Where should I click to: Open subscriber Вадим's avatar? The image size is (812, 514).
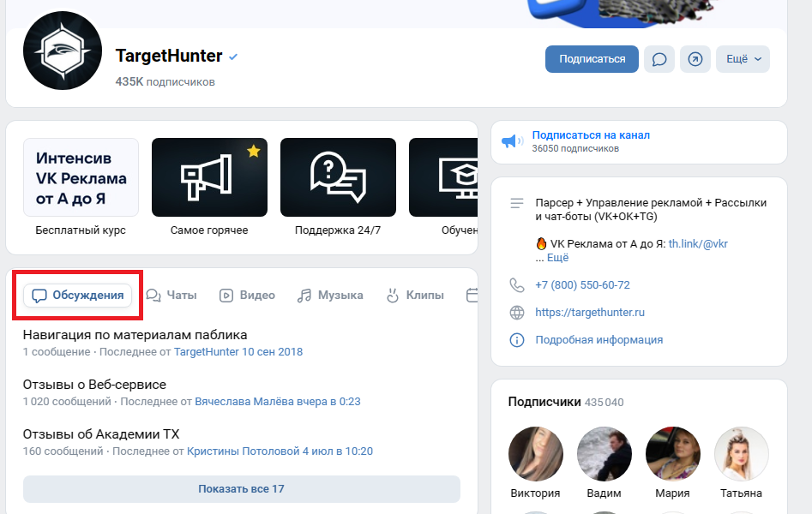tap(604, 454)
